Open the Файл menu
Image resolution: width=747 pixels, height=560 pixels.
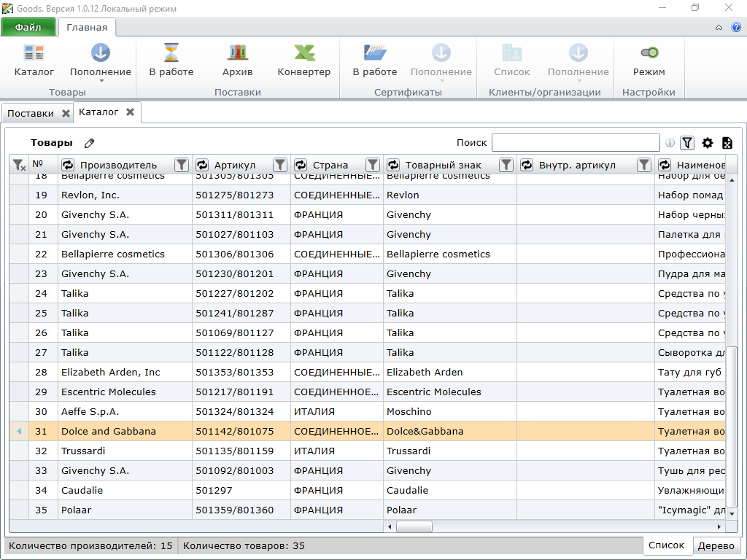[x=28, y=27]
